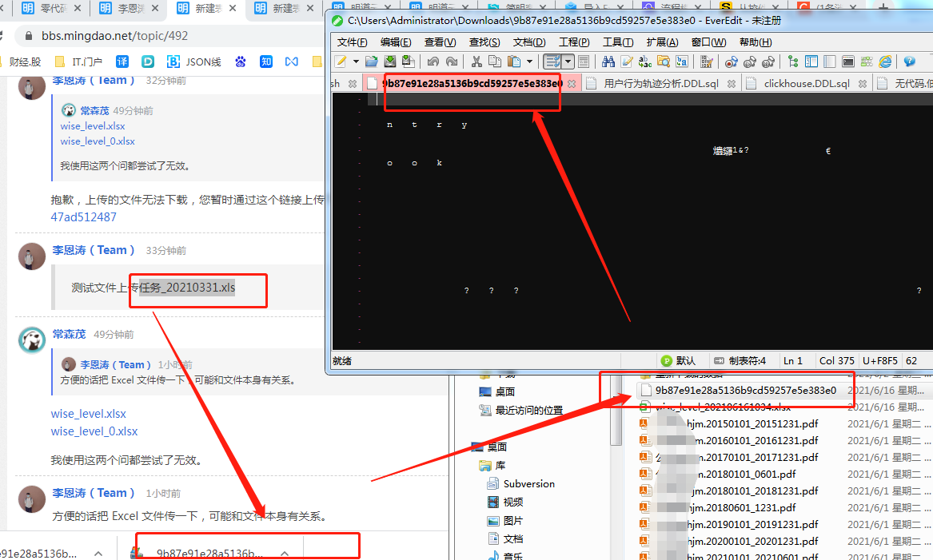Switch to the clickhouse.DDL.sql tab
Image resolution: width=933 pixels, height=560 pixels.
pos(806,83)
